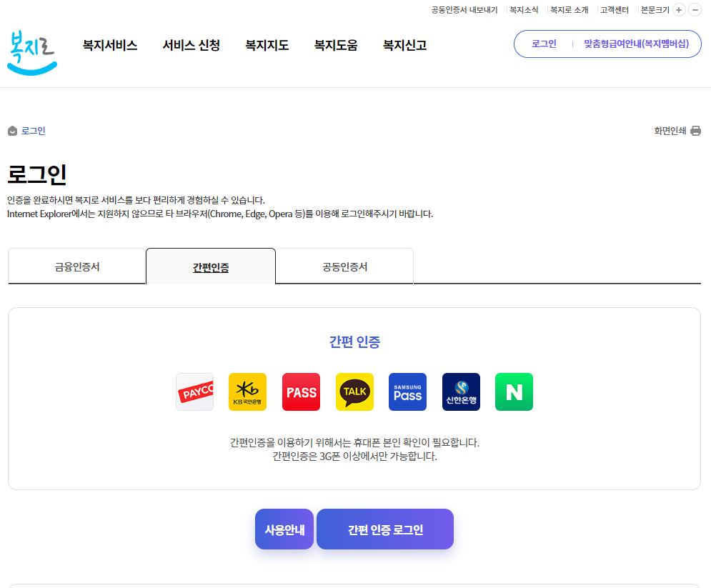Select the green Naver N icon
The height and width of the screenshot is (588, 711).
514,392
